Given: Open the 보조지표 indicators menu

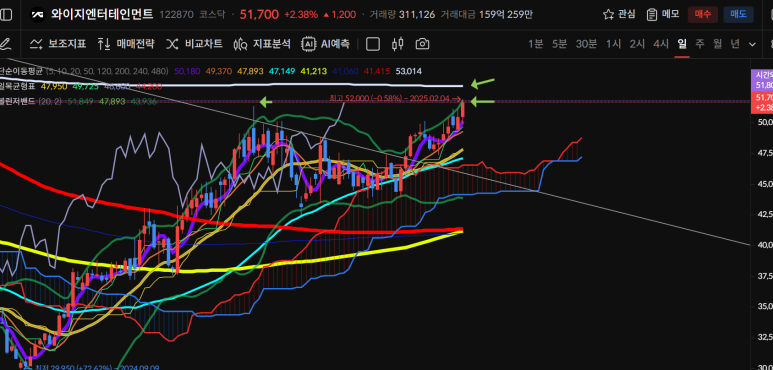Looking at the screenshot, I should (58, 44).
